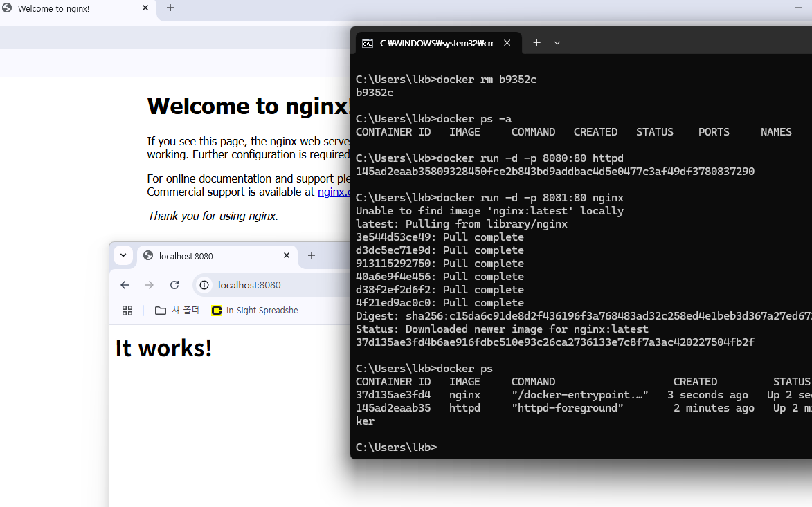Click container ID 37d135ae3fd4 in docker ps

tap(393, 395)
